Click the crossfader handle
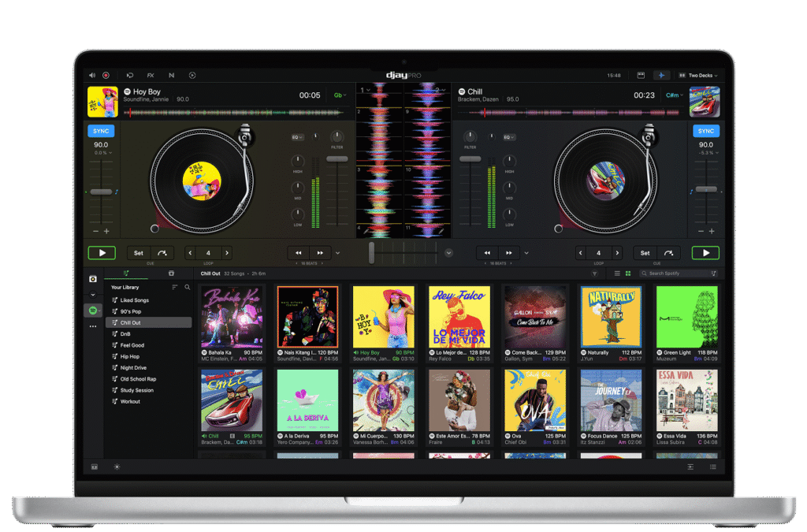 pyautogui.click(x=372, y=253)
